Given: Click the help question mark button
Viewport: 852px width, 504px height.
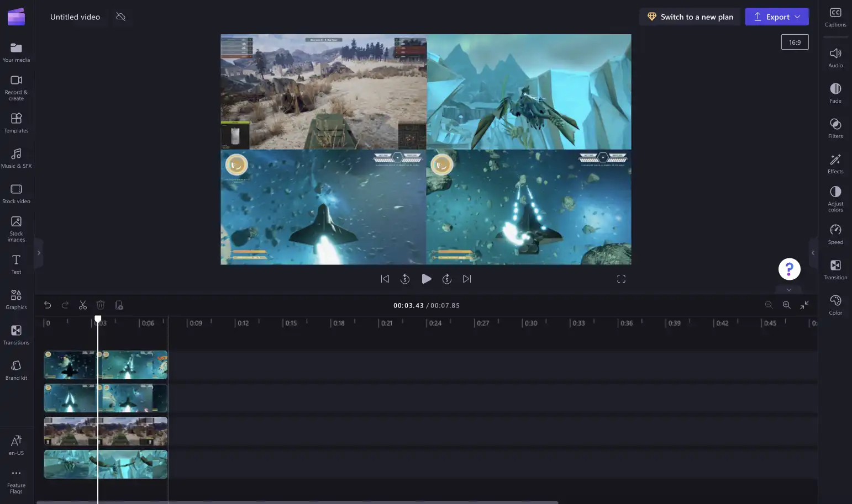Looking at the screenshot, I should click(789, 269).
